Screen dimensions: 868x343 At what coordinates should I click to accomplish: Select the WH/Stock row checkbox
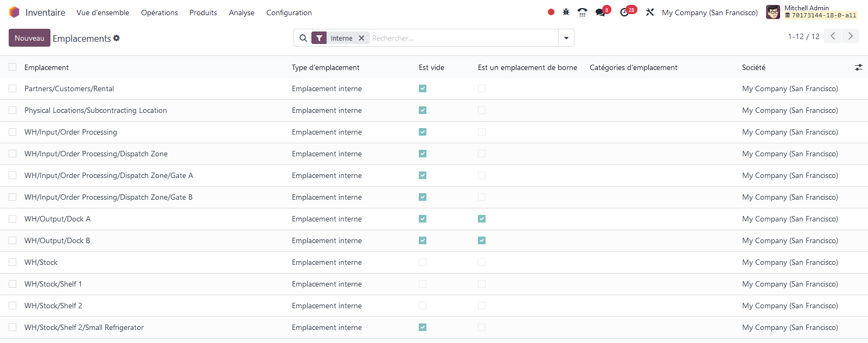pos(12,262)
